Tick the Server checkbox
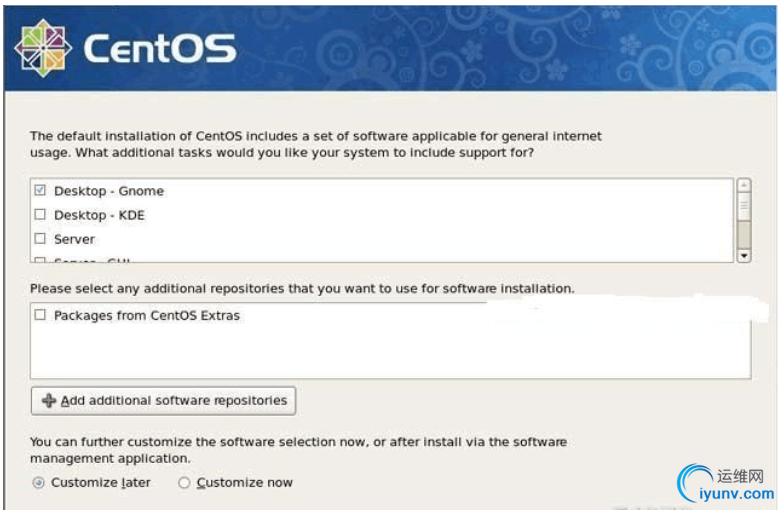The image size is (780, 510). 40,238
